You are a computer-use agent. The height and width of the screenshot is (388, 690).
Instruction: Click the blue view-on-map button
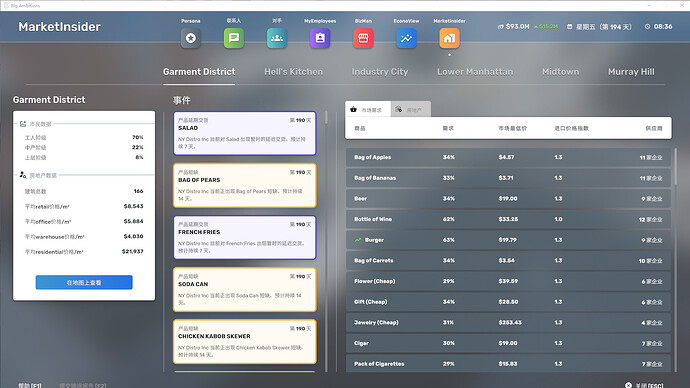[x=84, y=282]
